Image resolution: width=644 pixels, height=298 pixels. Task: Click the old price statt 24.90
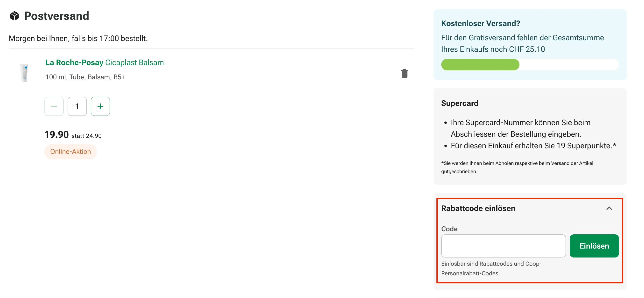point(86,136)
